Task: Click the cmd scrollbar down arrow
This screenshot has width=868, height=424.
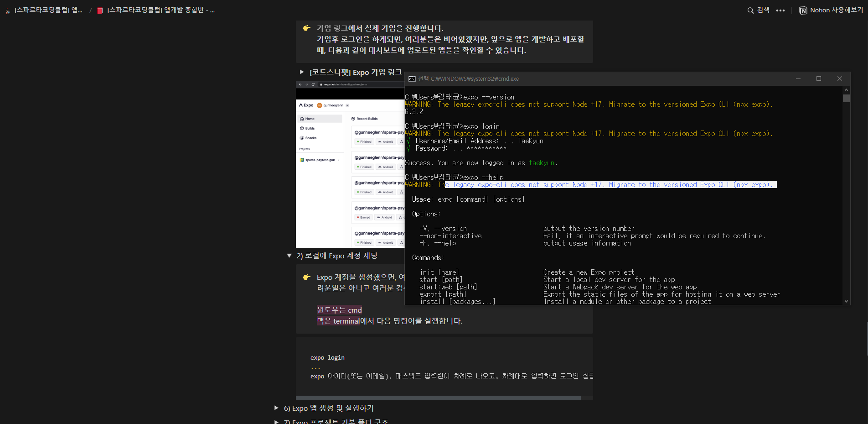Action: 847,301
